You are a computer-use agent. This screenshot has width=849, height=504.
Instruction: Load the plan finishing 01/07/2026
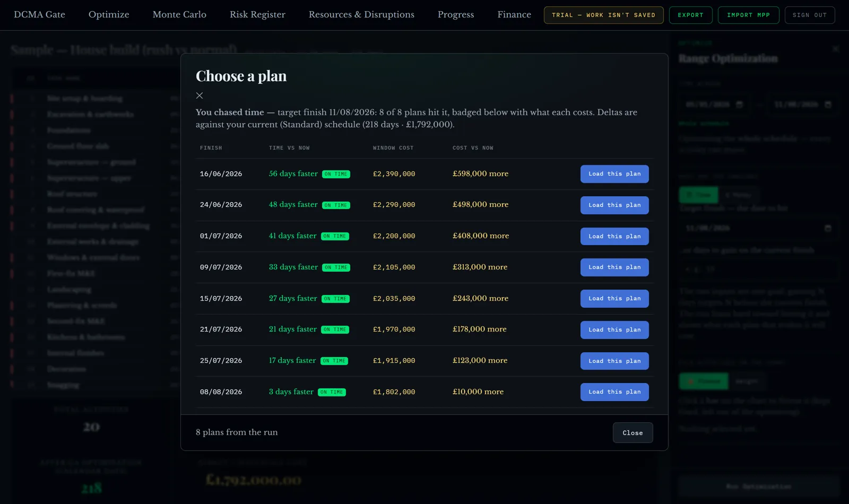click(614, 237)
